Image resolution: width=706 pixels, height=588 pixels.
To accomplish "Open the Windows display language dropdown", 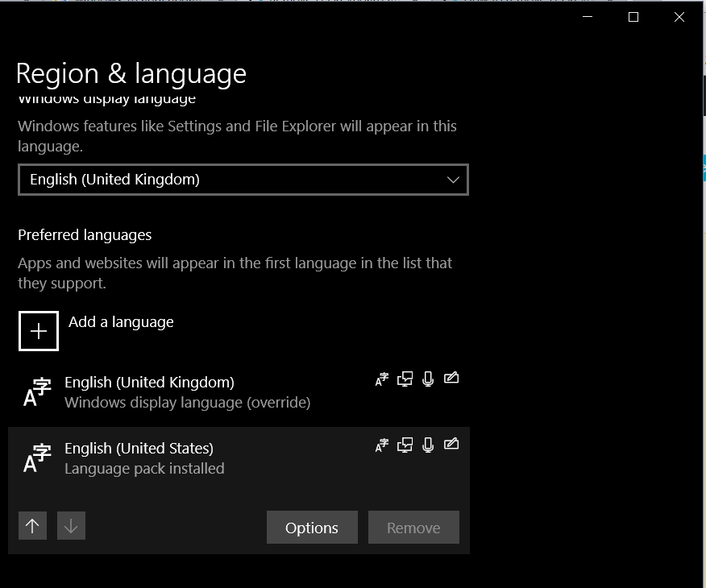I will [x=243, y=179].
